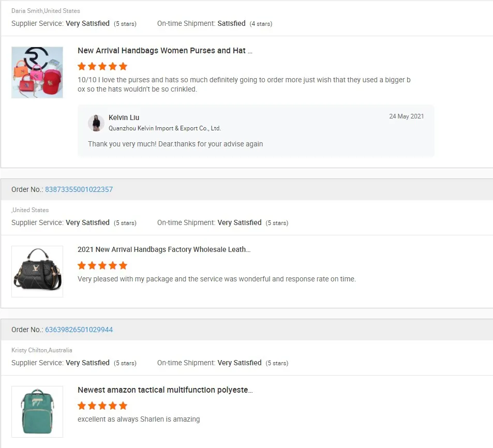
Task: Click the purses and hats product thumbnail
Action: click(37, 72)
